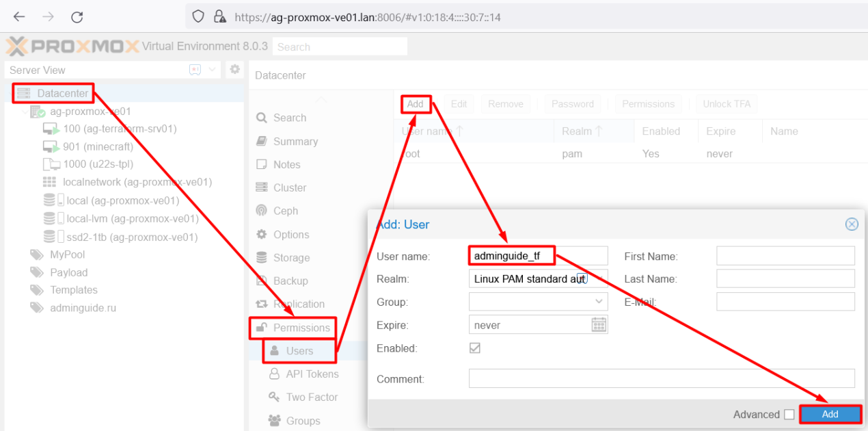Collapse the ag-proxmox-ve01 node
868x431 pixels.
(26, 112)
